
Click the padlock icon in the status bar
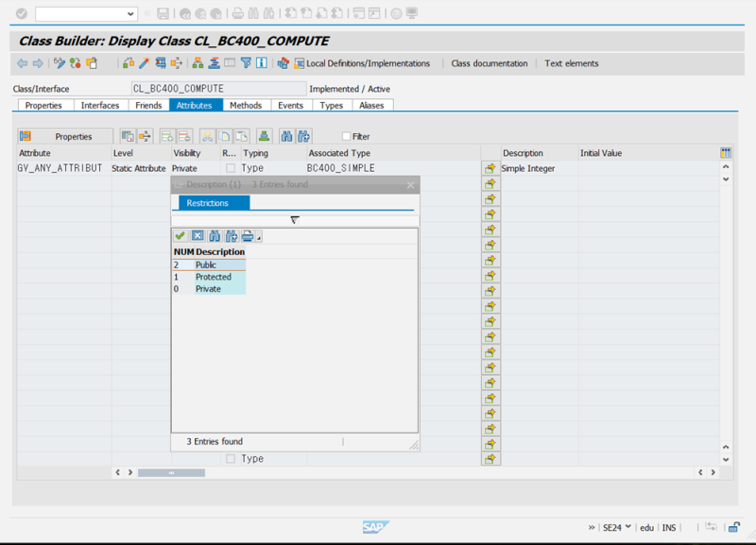(734, 527)
